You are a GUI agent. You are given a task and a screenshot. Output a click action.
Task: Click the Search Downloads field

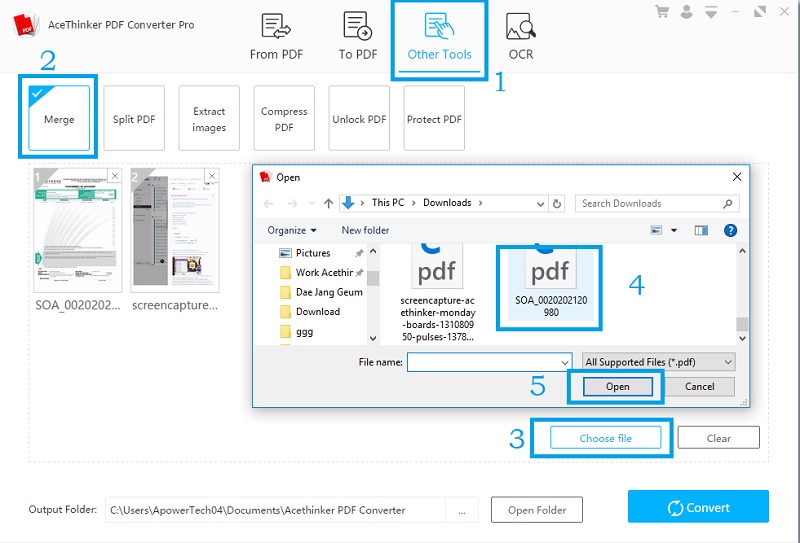pos(657,203)
